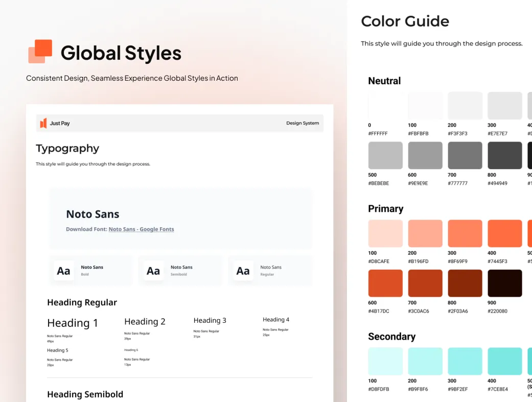This screenshot has width=532, height=402.
Task: Click the Just Pay logo icon
Action: pos(43,123)
